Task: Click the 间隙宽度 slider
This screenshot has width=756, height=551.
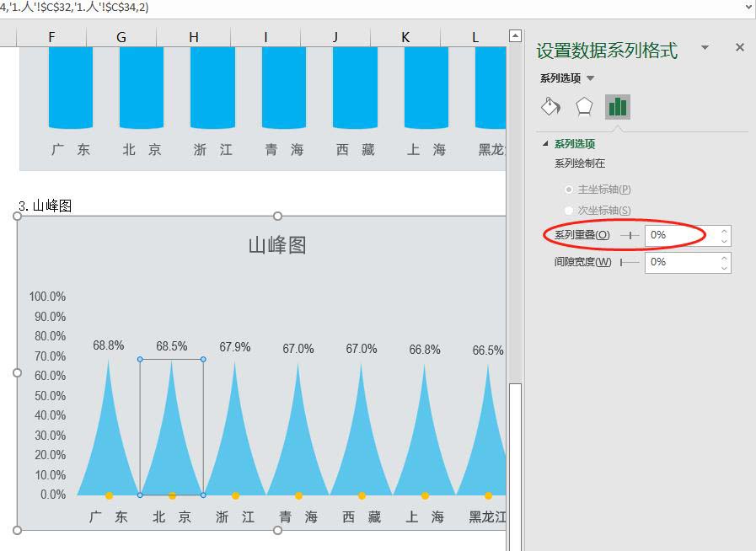Action: click(629, 263)
